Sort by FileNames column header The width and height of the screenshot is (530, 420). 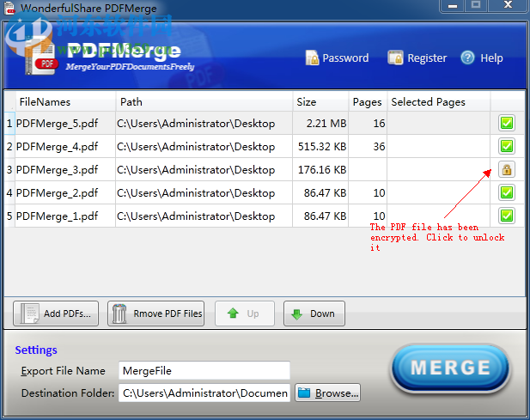[x=65, y=101]
